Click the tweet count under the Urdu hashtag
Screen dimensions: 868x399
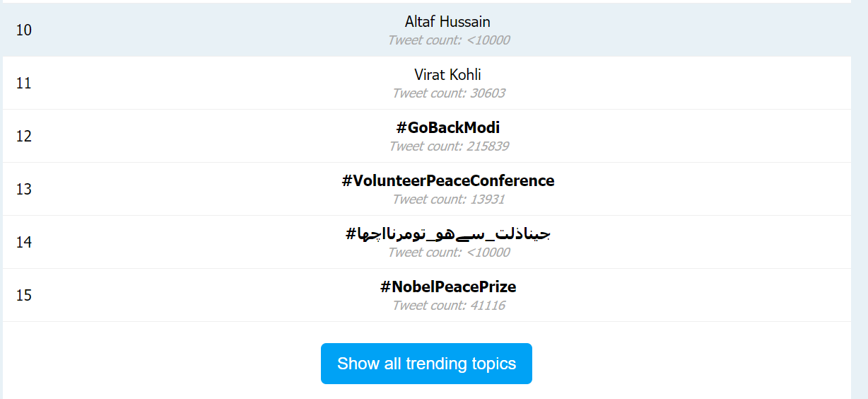(x=449, y=253)
